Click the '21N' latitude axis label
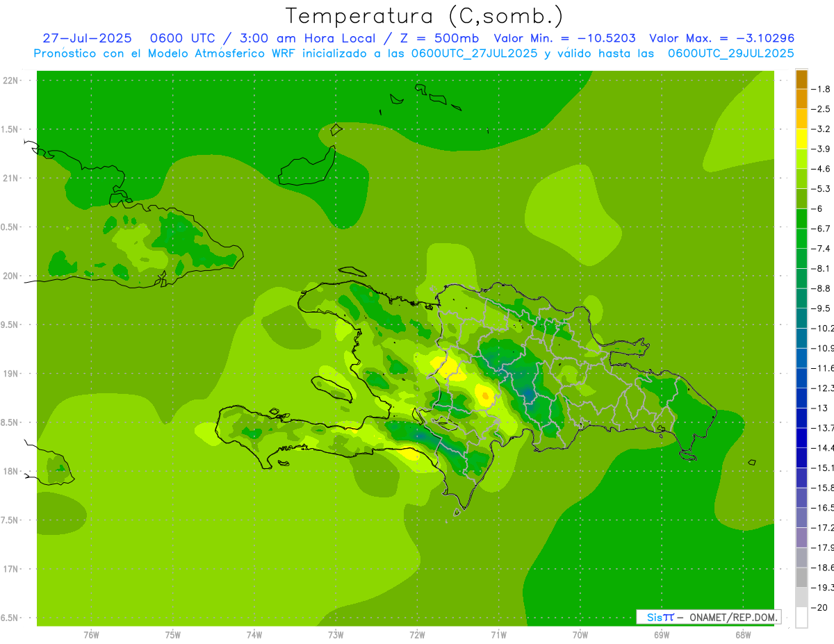Screen dimensions: 834x644 [x=10, y=179]
